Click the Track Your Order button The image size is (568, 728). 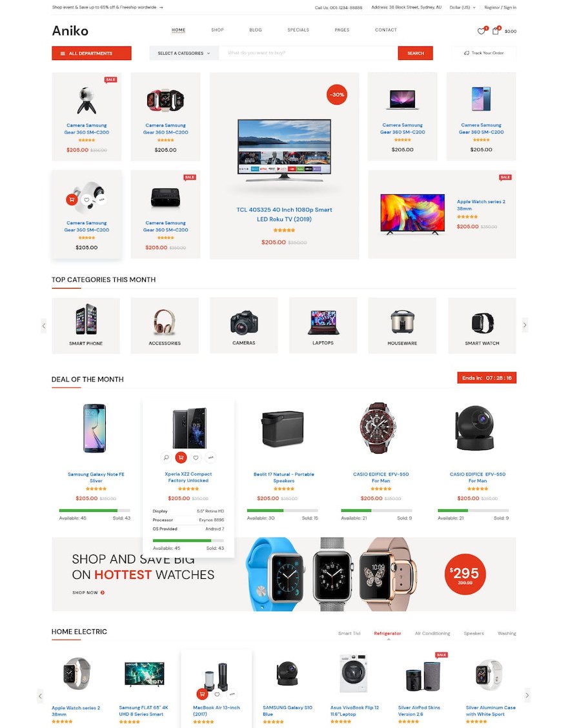click(x=483, y=53)
